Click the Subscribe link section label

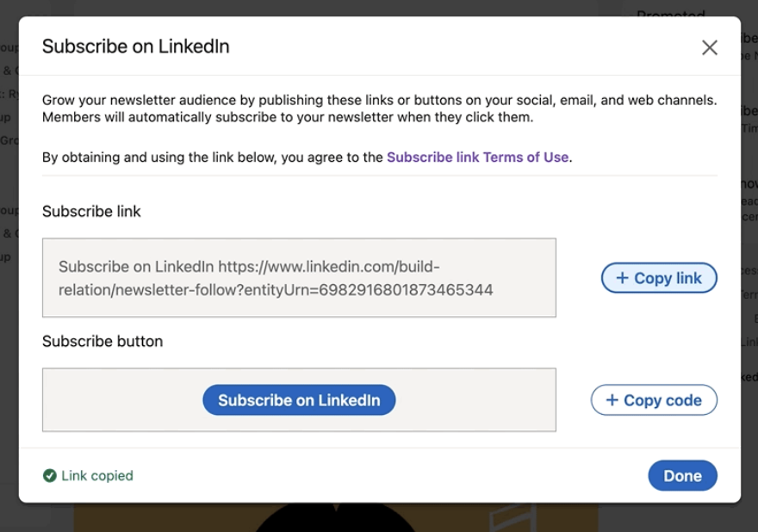91,211
